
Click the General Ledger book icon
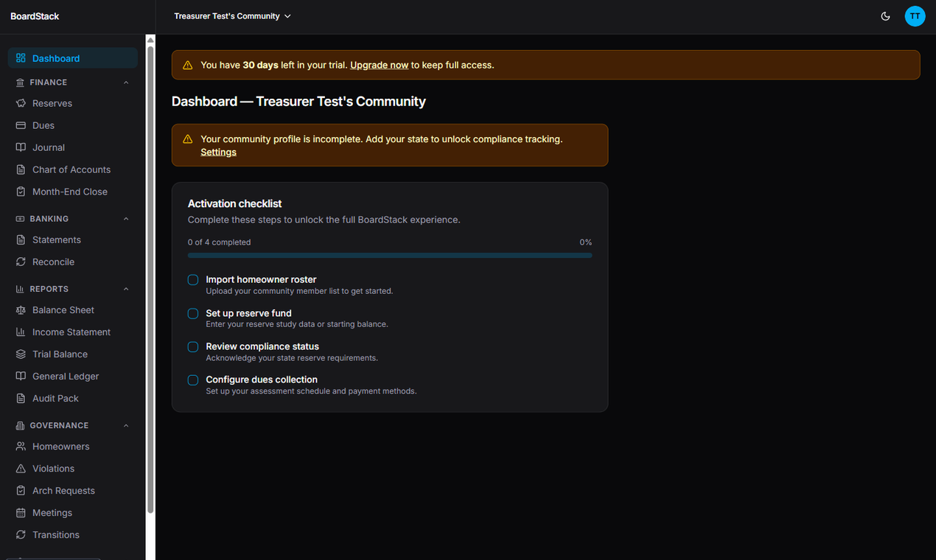click(21, 377)
